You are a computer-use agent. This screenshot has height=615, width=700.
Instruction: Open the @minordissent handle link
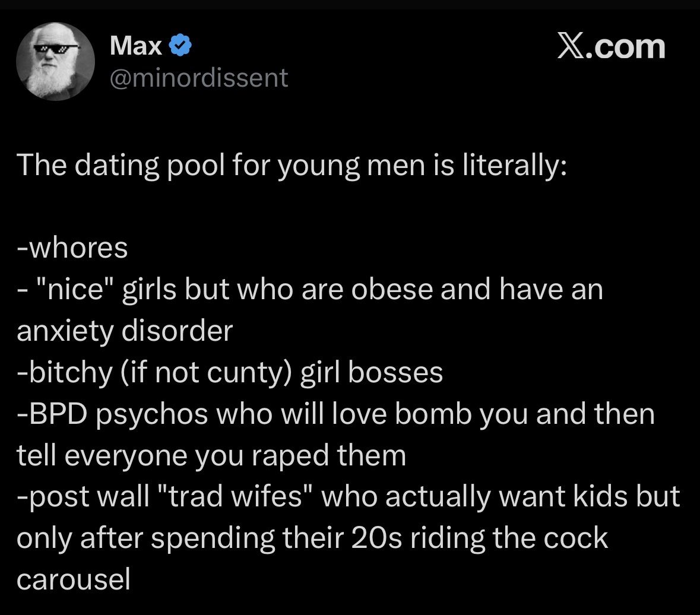(x=199, y=78)
